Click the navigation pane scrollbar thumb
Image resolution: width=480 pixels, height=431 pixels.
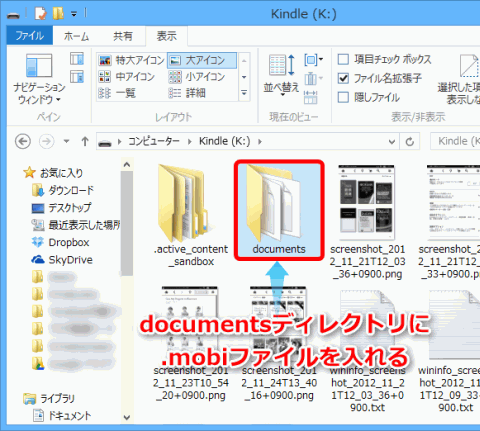coord(127,223)
